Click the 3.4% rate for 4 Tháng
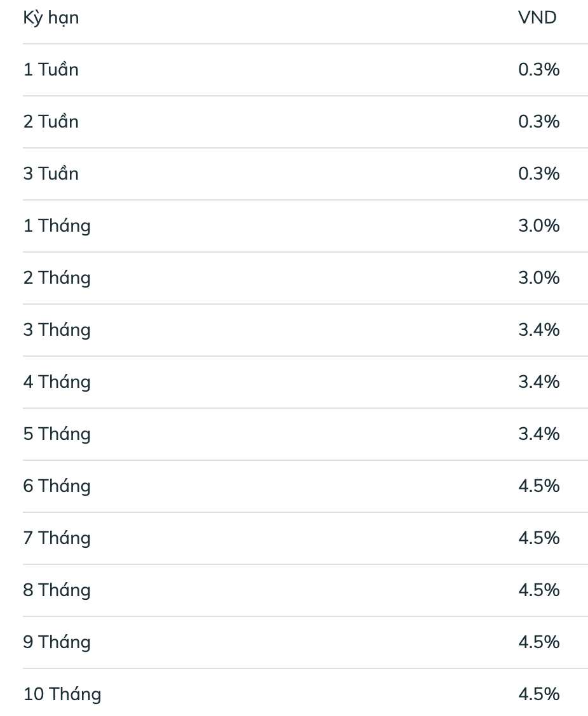This screenshot has height=716, width=588. coord(538,382)
